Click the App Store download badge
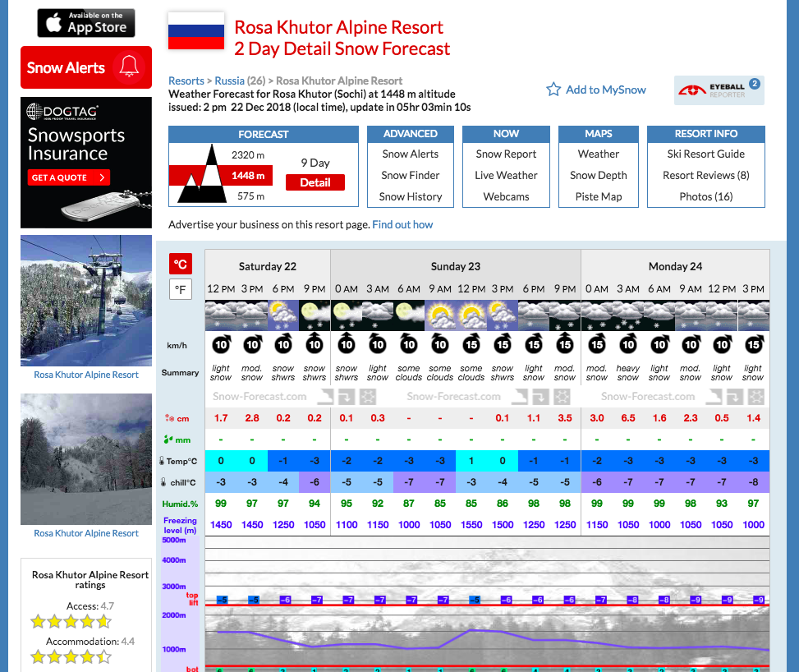 click(x=86, y=23)
